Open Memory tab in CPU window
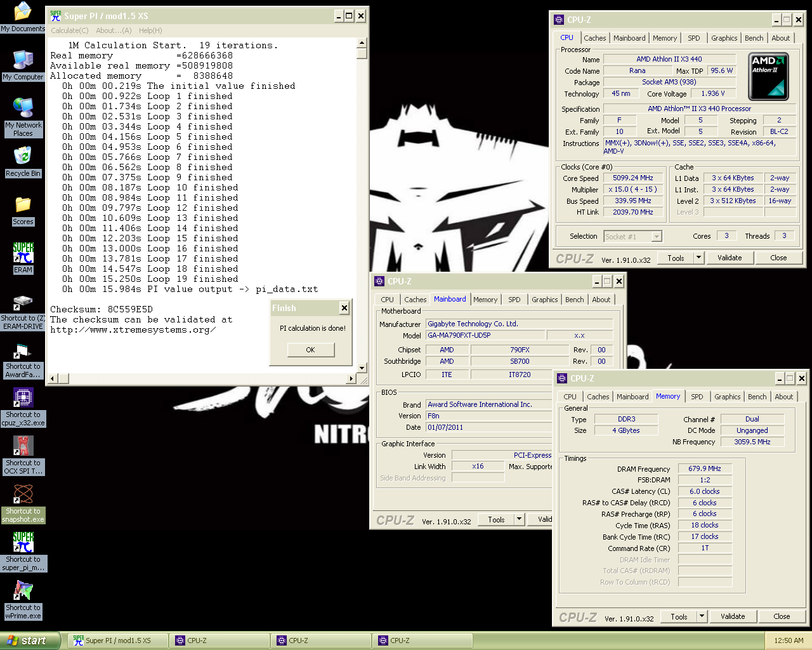The image size is (812, 650). (665, 38)
